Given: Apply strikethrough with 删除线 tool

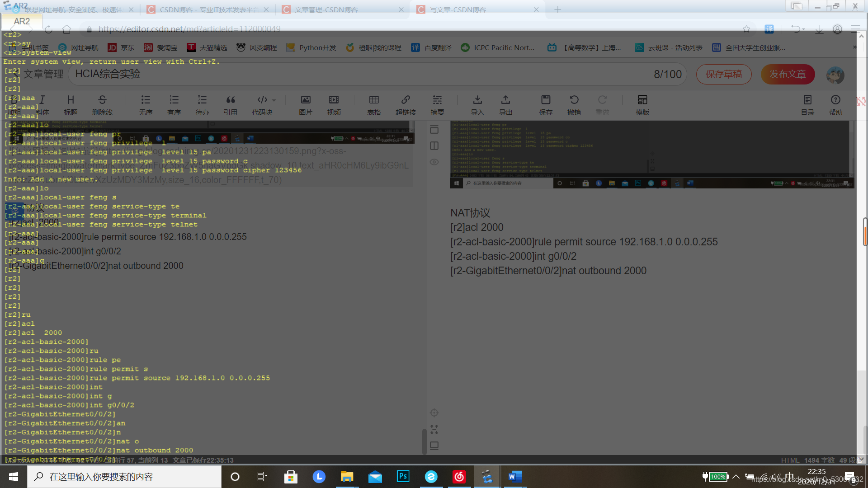Looking at the screenshot, I should coord(102,105).
